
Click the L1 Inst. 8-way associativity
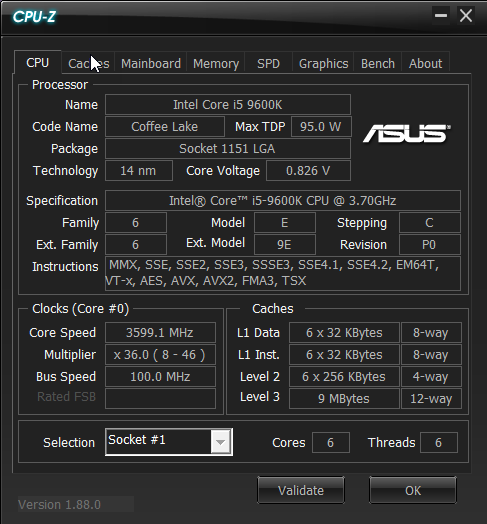(431, 355)
